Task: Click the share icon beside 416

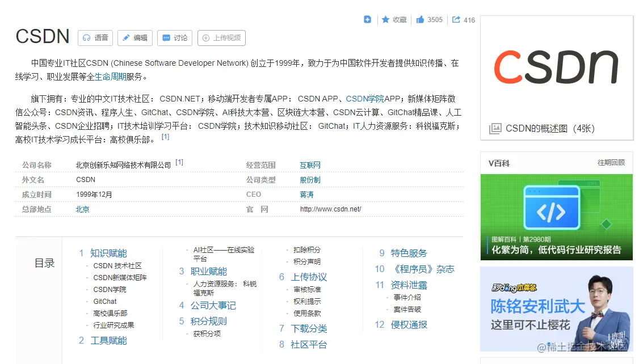Action: pos(456,19)
